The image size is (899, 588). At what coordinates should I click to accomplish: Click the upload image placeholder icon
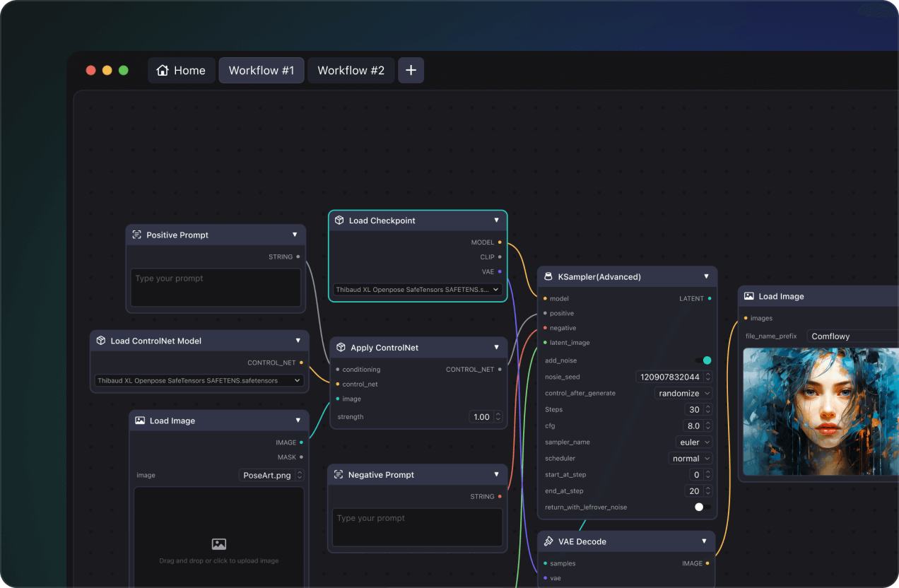click(219, 544)
